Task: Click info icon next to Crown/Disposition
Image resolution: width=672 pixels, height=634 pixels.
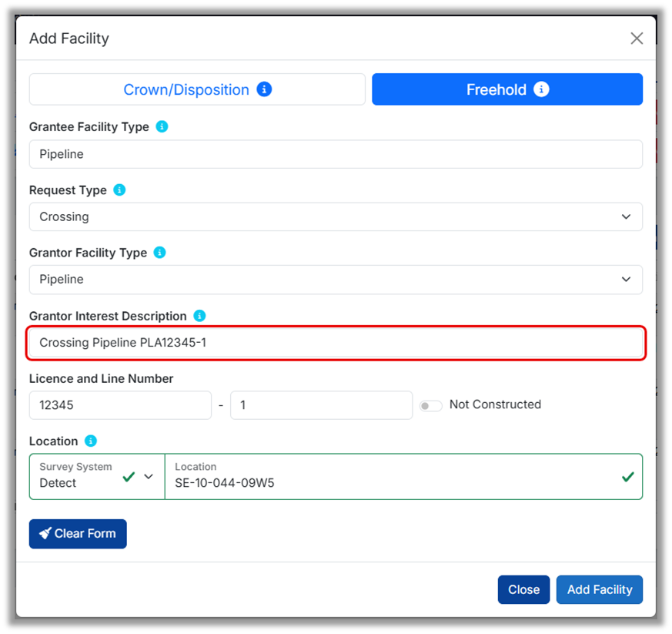Action: click(264, 89)
